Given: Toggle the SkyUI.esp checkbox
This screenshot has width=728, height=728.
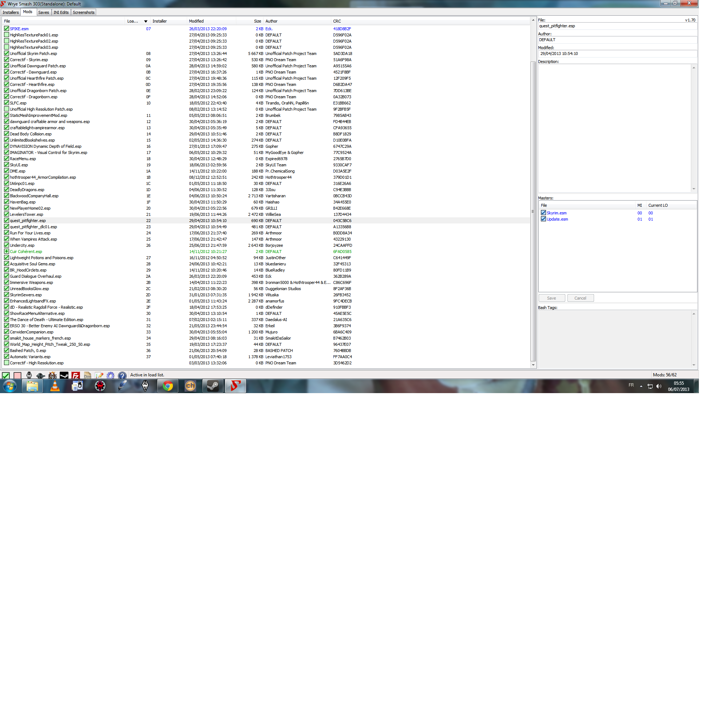Looking at the screenshot, I should point(7,165).
